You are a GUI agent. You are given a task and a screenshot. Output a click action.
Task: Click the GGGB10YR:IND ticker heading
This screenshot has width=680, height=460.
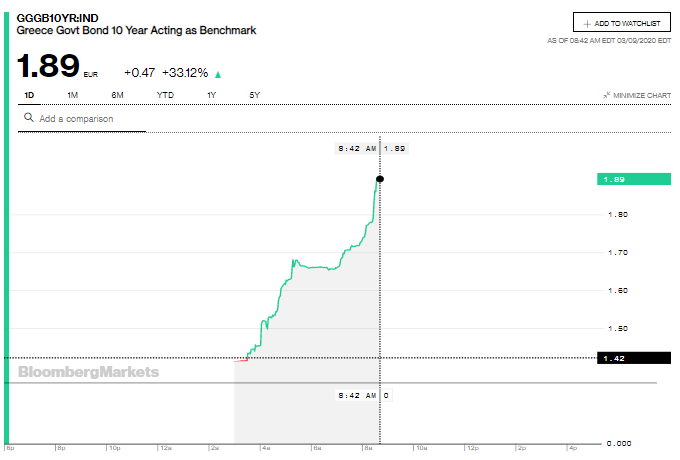pyautogui.click(x=58, y=17)
